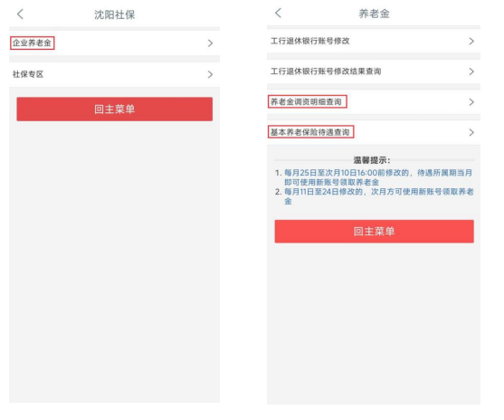Open the 社保专区 menu item
Viewport: 504px width, 420px height.
pyautogui.click(x=114, y=74)
